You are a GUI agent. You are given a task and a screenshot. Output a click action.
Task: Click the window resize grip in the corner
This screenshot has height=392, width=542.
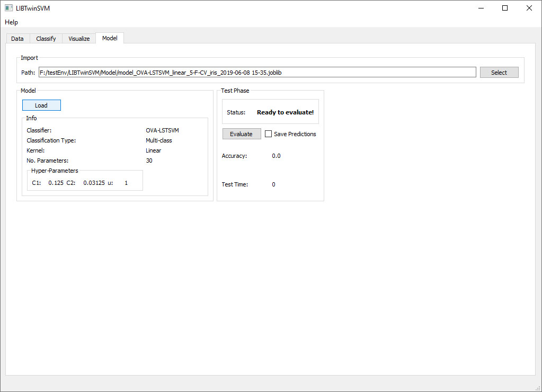tap(538, 388)
